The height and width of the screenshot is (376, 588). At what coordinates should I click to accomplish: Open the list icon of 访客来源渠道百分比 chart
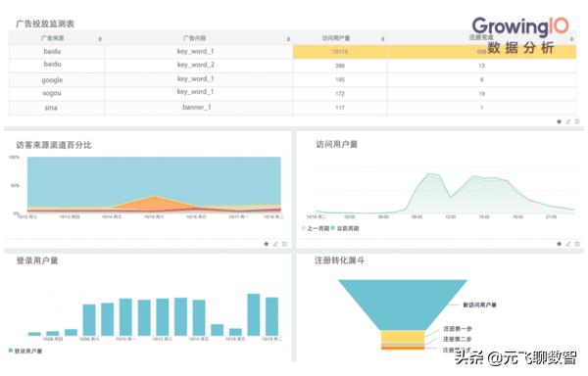[x=284, y=244]
